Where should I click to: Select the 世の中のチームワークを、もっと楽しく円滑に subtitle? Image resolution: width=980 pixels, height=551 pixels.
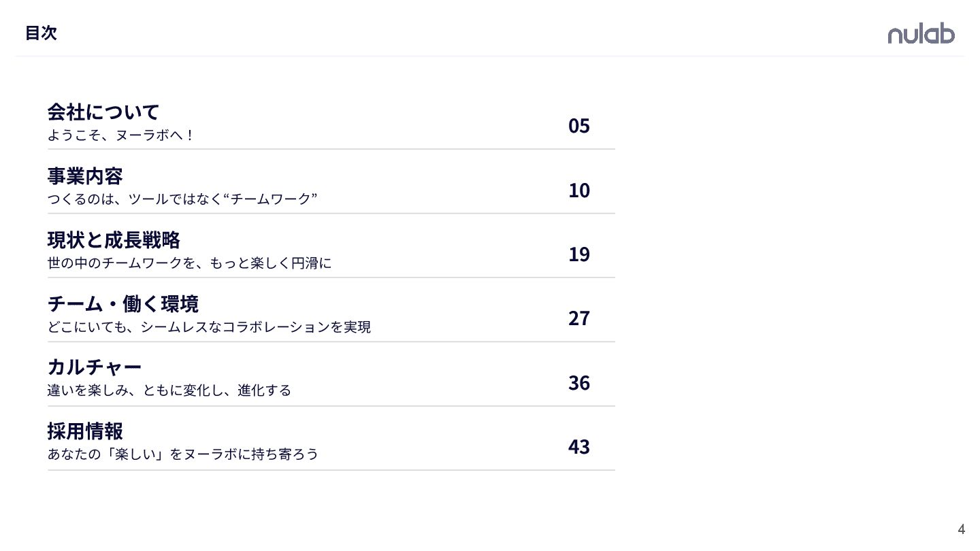(x=189, y=263)
